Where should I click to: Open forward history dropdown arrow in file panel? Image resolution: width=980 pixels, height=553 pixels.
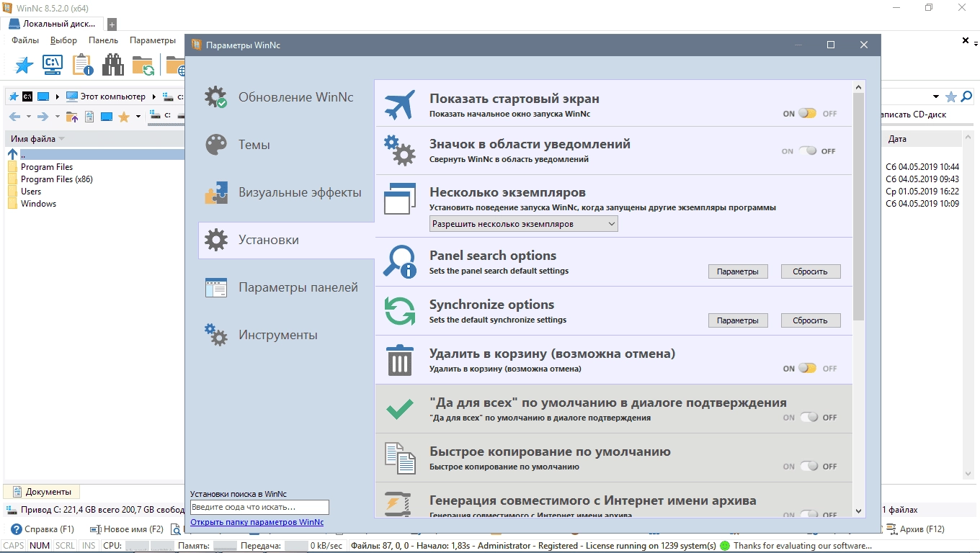[58, 117]
